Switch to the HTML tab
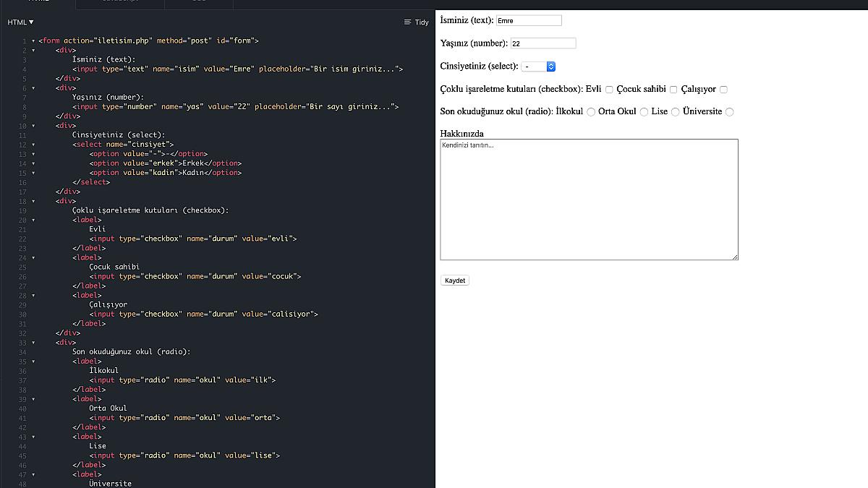 pos(36,3)
